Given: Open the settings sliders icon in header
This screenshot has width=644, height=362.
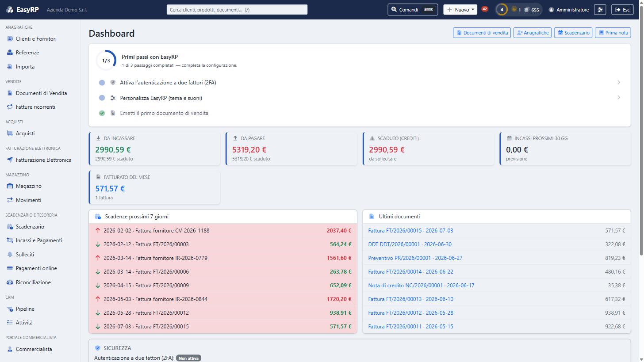Looking at the screenshot, I should point(600,10).
